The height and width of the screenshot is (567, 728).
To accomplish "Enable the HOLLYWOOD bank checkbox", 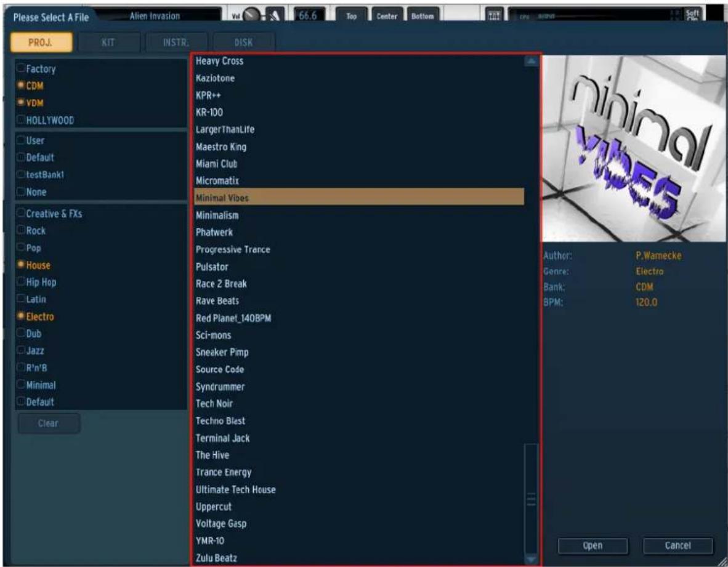I will coord(21,119).
